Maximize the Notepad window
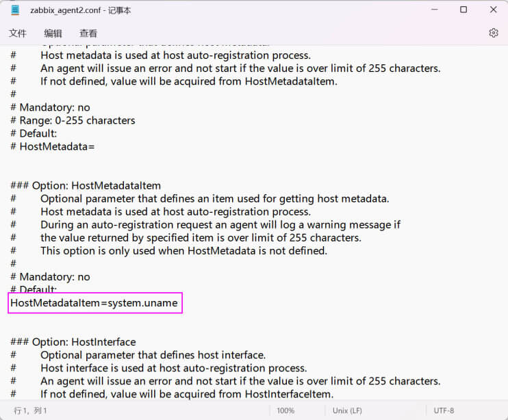Image resolution: width=508 pixels, height=420 pixels. (463, 10)
